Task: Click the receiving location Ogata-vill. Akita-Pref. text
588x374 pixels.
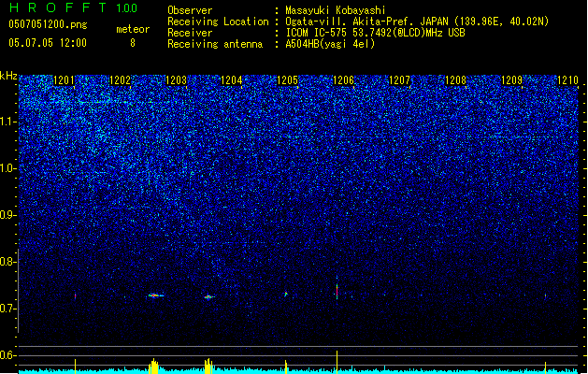Action: pos(417,22)
